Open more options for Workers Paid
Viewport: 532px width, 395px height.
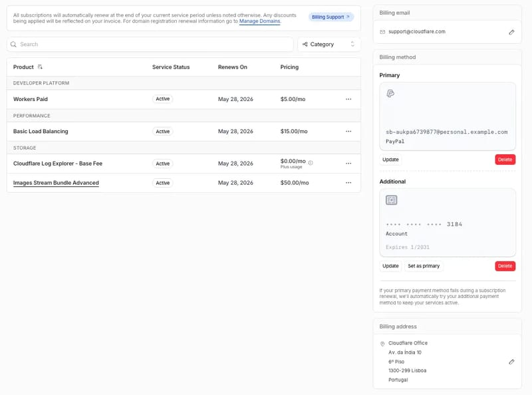pyautogui.click(x=348, y=99)
